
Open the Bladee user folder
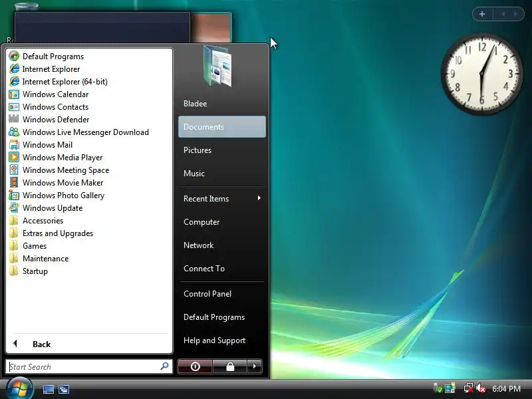[x=222, y=104]
